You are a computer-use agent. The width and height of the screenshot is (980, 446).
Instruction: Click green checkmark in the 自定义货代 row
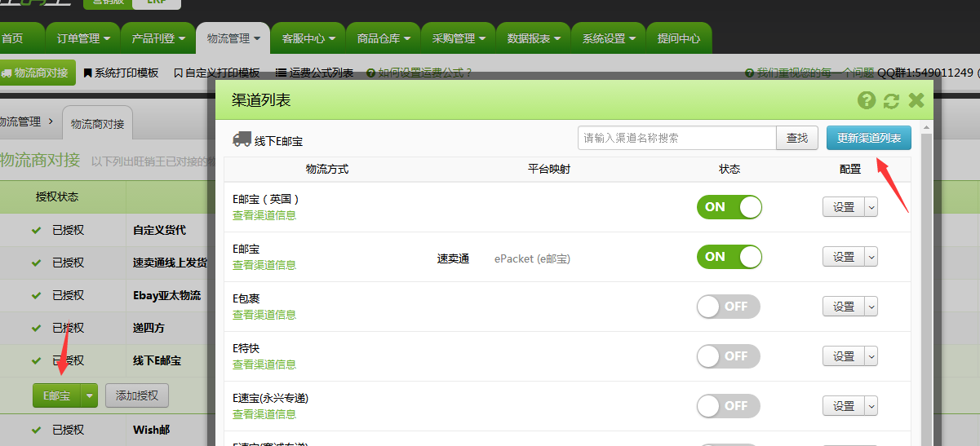pos(36,230)
